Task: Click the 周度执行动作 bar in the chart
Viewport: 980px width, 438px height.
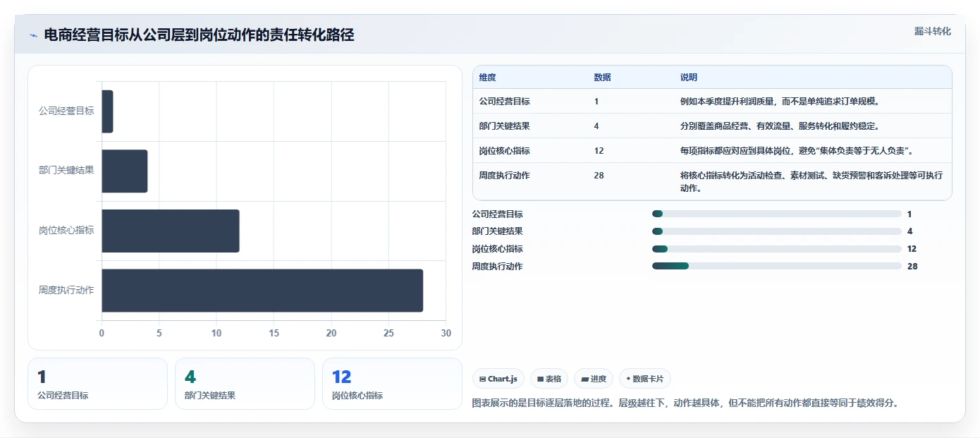Action: click(x=262, y=291)
